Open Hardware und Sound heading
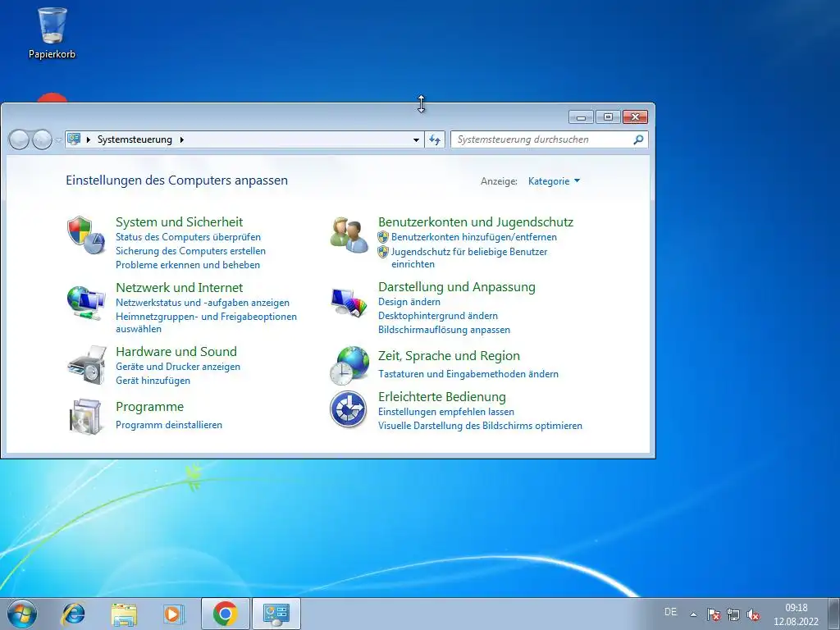The width and height of the screenshot is (840, 630). (x=176, y=351)
